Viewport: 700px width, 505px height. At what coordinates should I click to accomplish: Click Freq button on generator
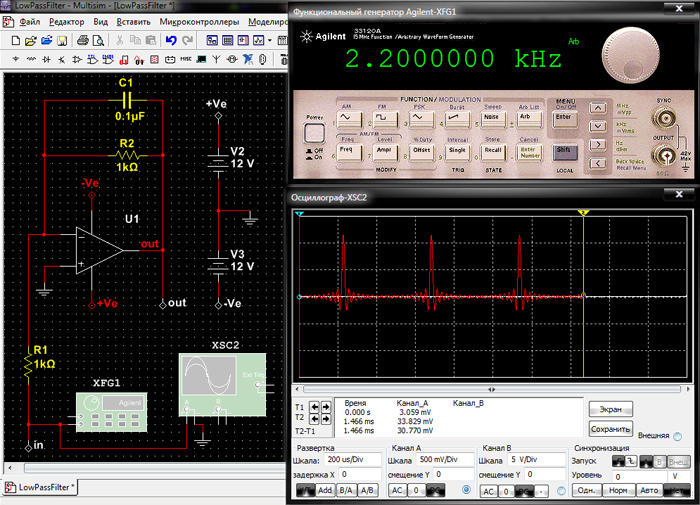(348, 152)
